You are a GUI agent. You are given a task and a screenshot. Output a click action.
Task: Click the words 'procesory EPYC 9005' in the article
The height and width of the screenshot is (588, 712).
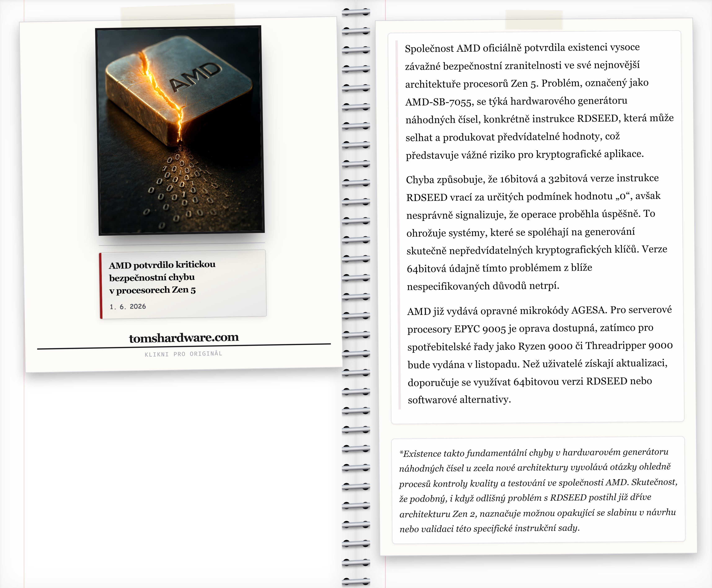point(457,329)
